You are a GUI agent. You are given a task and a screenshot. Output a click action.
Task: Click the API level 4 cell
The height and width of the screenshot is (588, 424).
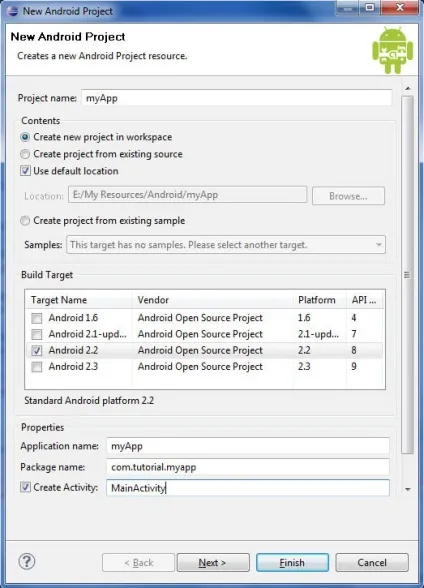[354, 318]
